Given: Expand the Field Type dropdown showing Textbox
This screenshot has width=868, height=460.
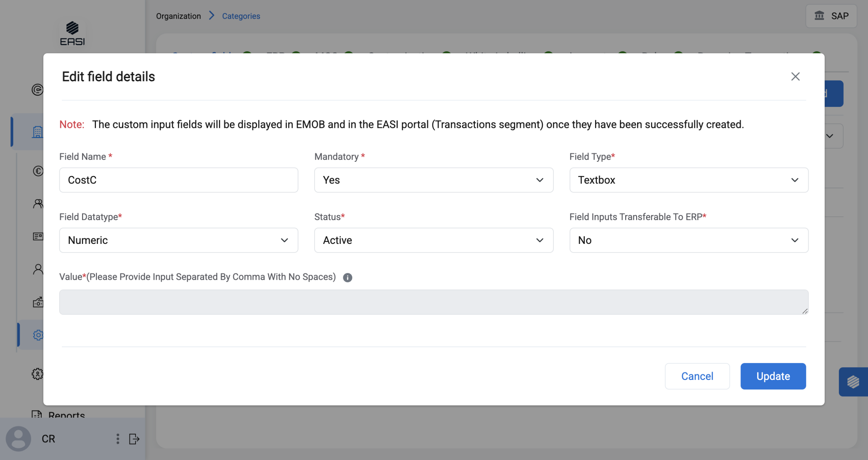Looking at the screenshot, I should (689, 180).
